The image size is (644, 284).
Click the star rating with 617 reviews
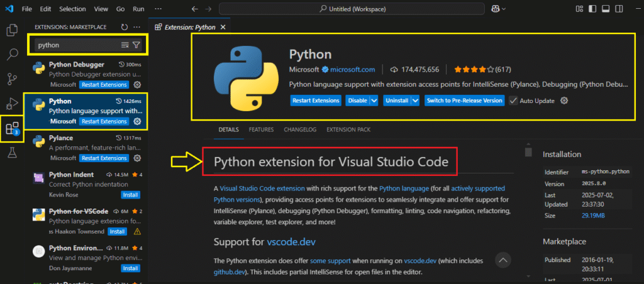(482, 70)
